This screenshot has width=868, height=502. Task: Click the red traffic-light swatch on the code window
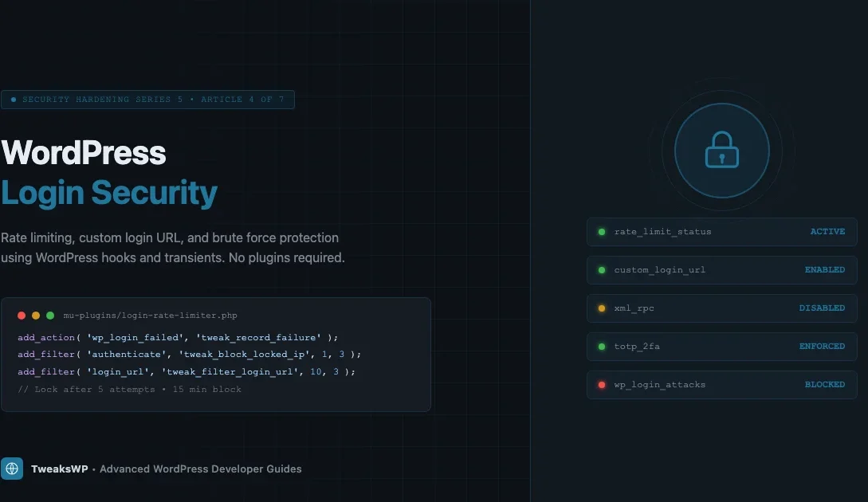(x=21, y=315)
